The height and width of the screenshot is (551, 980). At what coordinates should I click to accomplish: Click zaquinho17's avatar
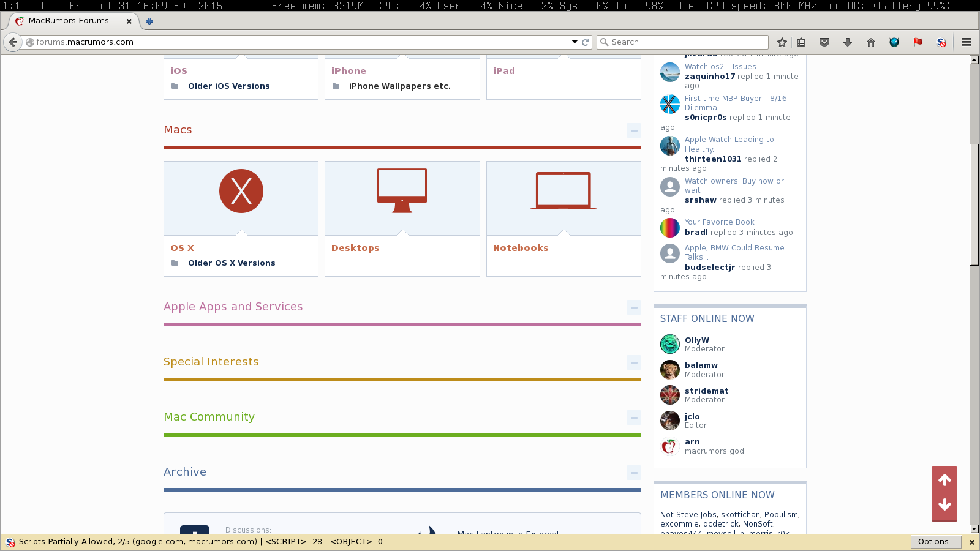[670, 72]
